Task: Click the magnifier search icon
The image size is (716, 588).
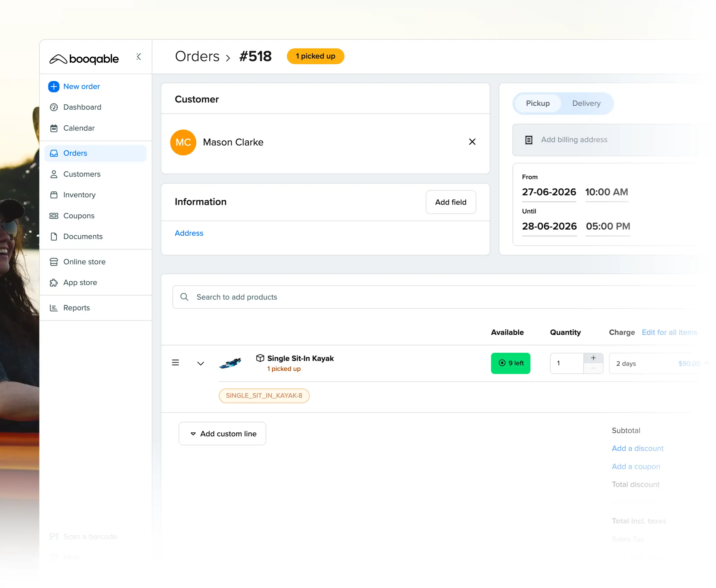Action: click(184, 297)
